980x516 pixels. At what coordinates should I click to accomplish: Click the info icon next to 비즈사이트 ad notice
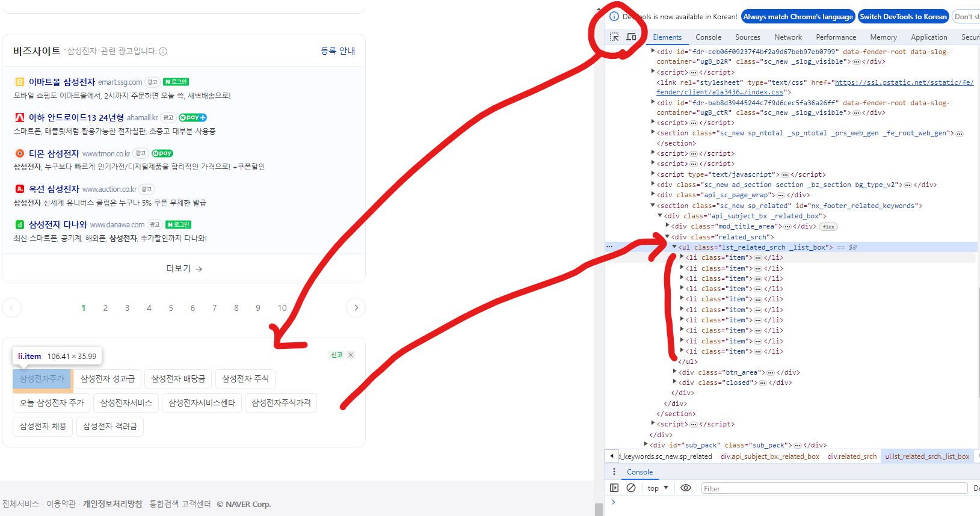(163, 51)
